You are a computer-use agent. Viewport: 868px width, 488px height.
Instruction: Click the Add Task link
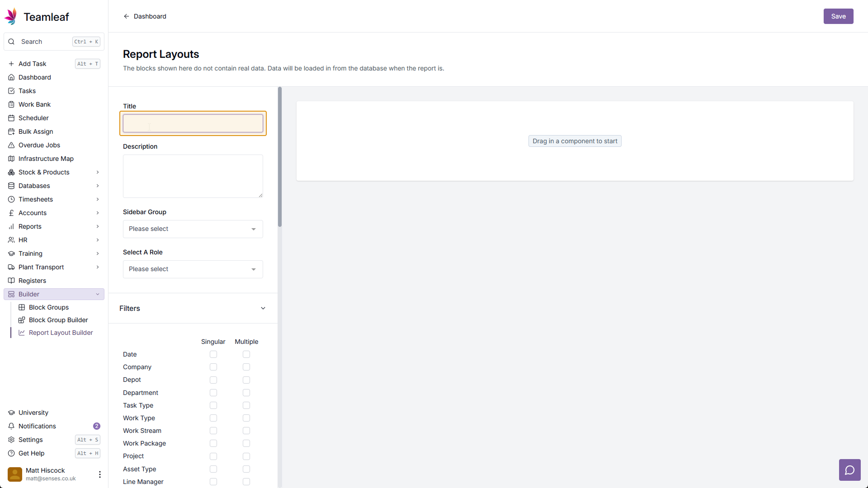point(32,64)
